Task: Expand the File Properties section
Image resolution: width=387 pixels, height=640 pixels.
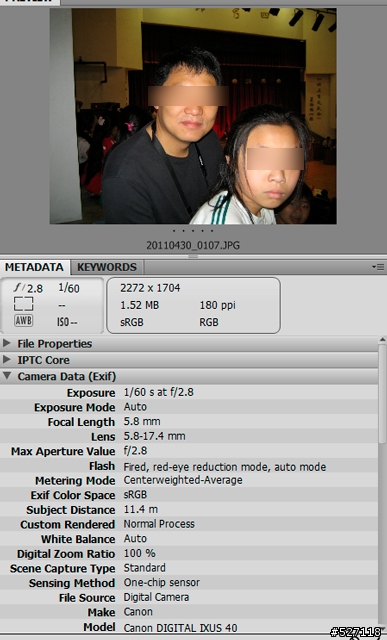Action: coord(7,343)
